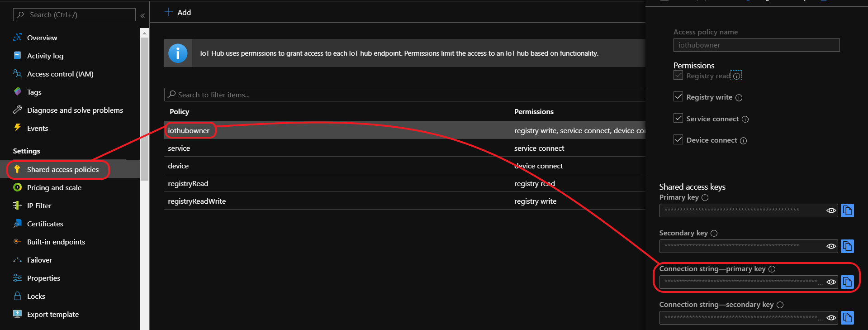The height and width of the screenshot is (330, 868).
Task: Uncheck the Registry write permission
Action: (x=678, y=97)
